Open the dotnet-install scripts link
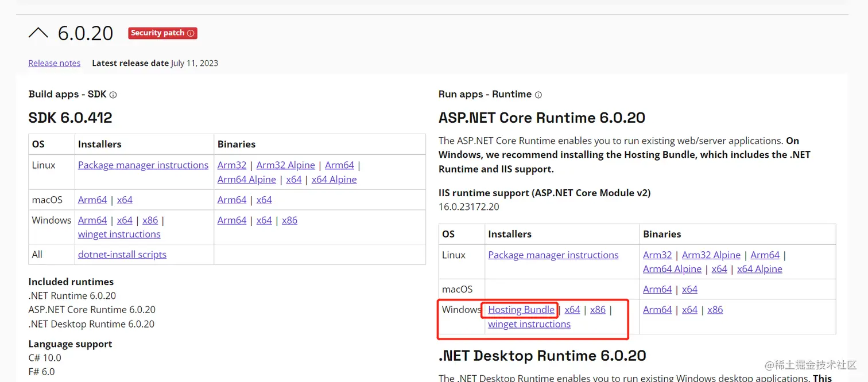 click(x=122, y=255)
